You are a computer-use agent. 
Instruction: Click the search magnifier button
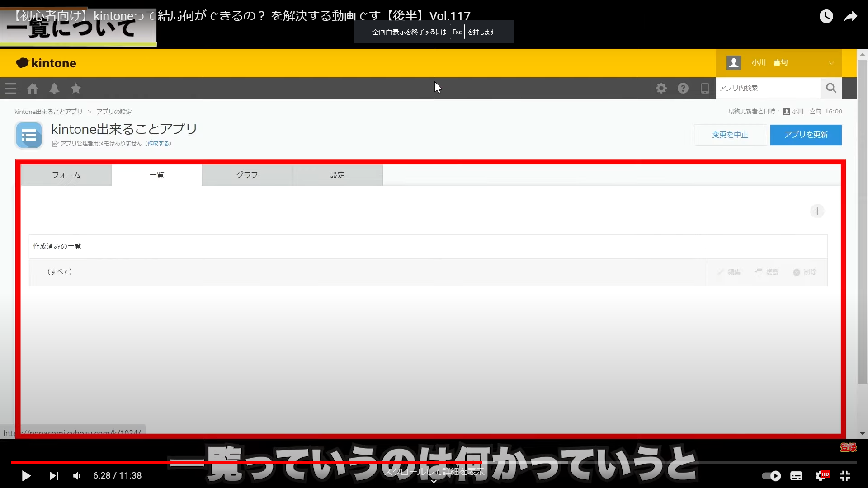tap(831, 88)
